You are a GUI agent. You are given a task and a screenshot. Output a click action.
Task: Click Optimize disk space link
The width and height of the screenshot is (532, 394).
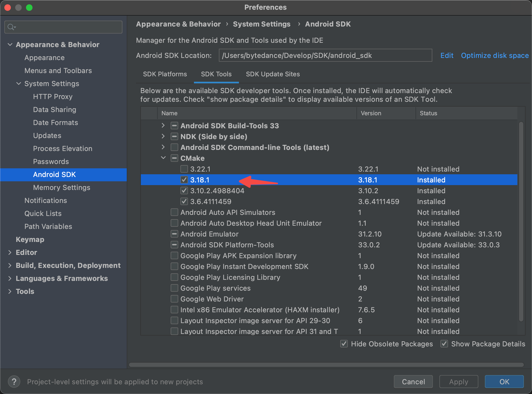pos(495,55)
